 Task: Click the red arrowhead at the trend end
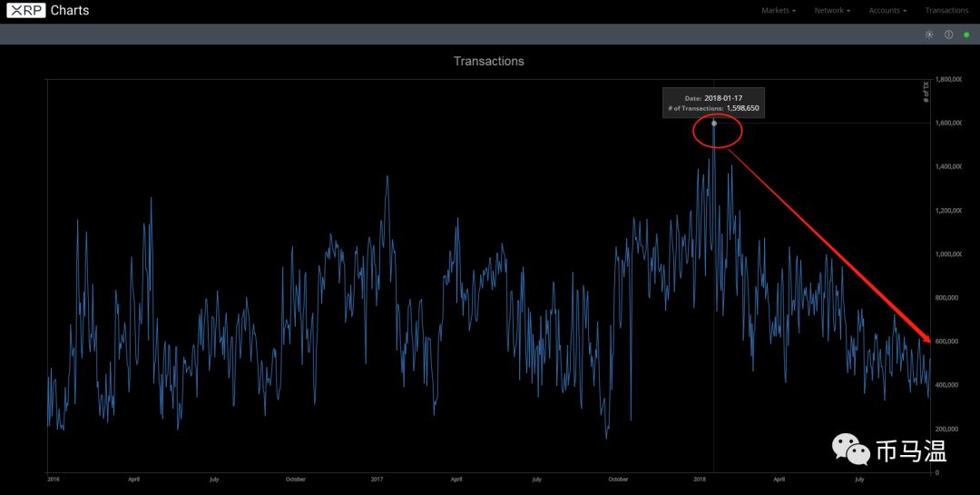coord(926,337)
